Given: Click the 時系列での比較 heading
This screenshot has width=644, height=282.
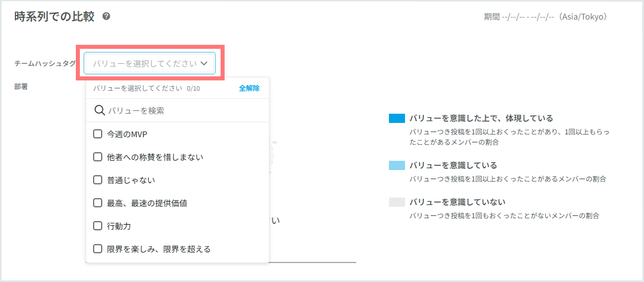Looking at the screenshot, I should click(x=55, y=17).
